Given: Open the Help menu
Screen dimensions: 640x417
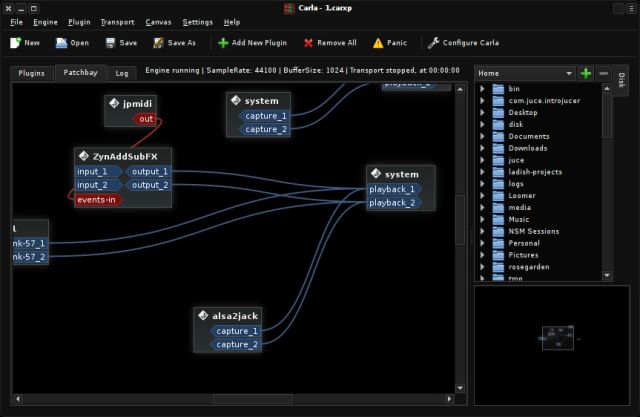Looking at the screenshot, I should tap(232, 22).
